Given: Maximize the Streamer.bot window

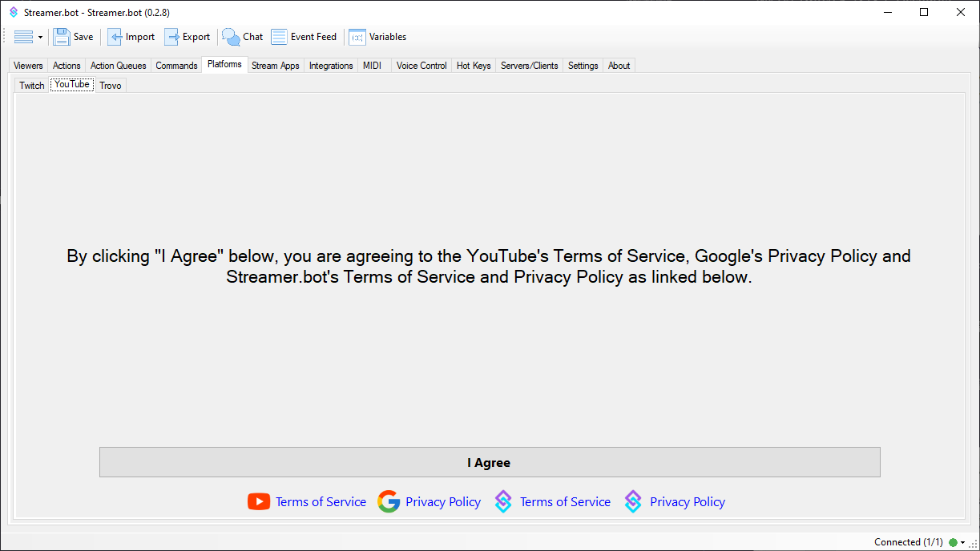Looking at the screenshot, I should click(x=924, y=12).
